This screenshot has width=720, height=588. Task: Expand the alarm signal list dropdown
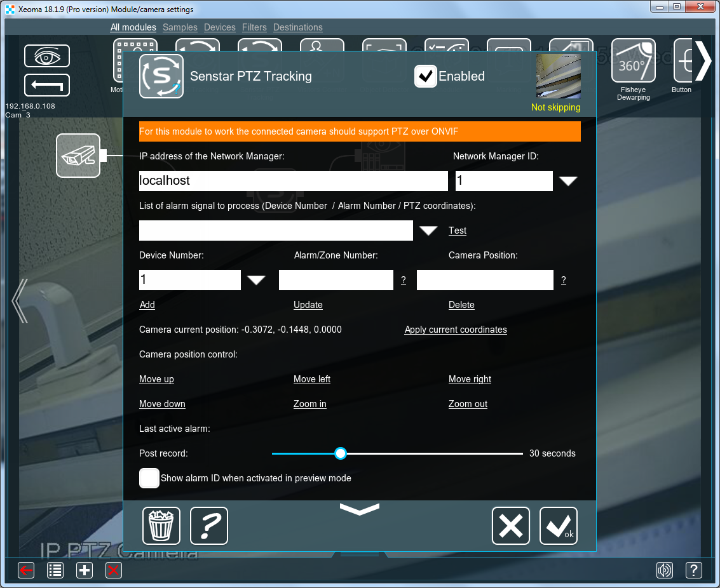428,231
